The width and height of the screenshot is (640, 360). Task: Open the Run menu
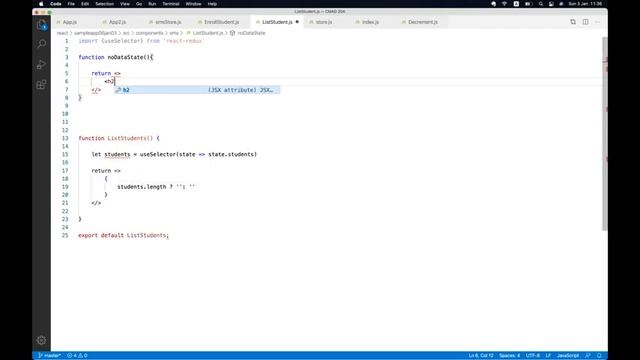(152, 4)
